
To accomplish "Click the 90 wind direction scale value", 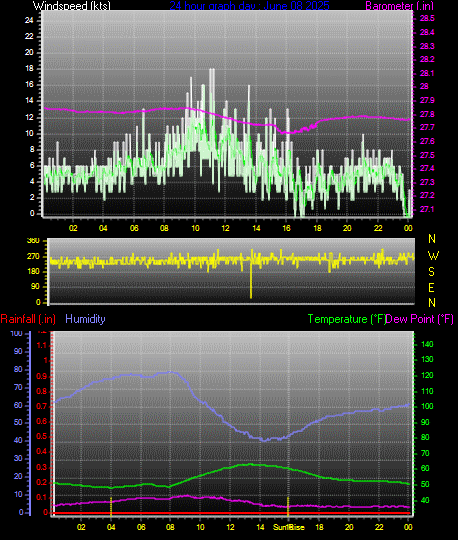I will (x=36, y=287).
